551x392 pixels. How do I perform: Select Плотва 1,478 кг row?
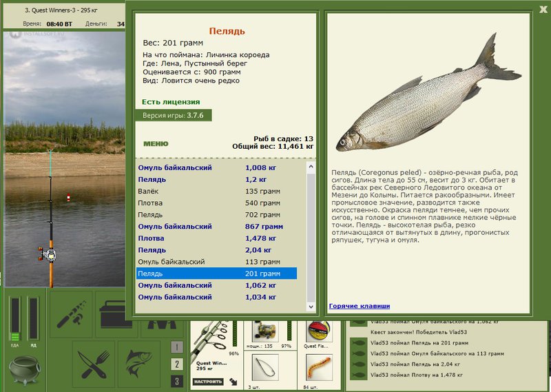(216, 238)
